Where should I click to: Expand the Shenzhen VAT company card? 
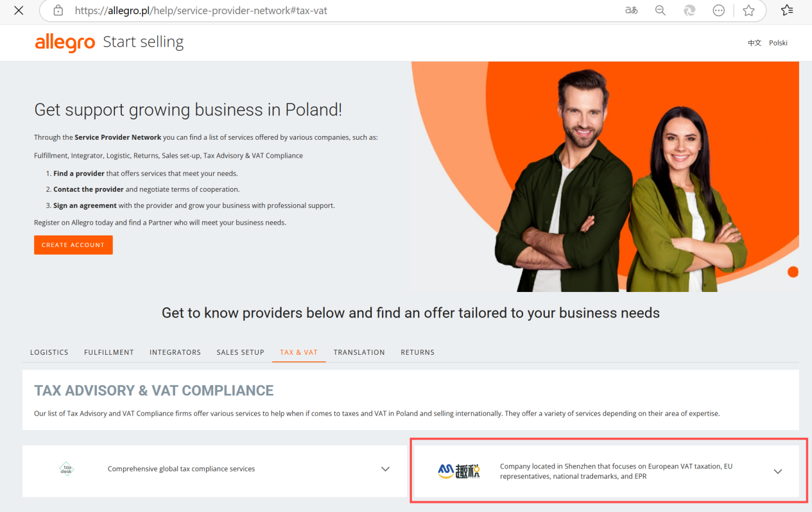coord(777,472)
